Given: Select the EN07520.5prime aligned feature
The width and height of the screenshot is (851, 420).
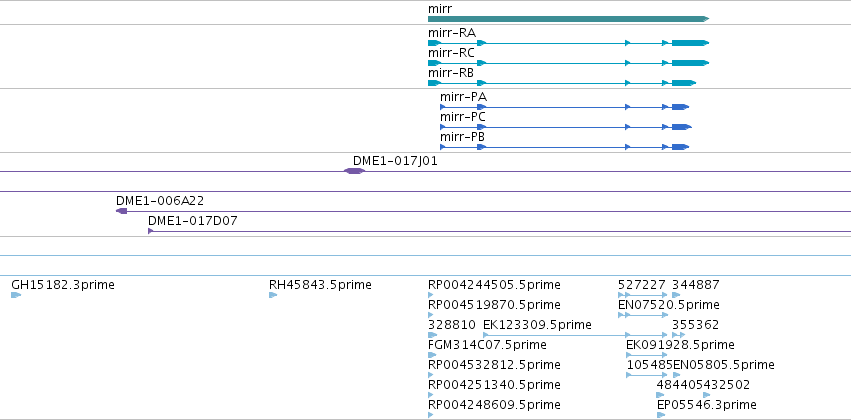Looking at the screenshot, I should 643,315.
